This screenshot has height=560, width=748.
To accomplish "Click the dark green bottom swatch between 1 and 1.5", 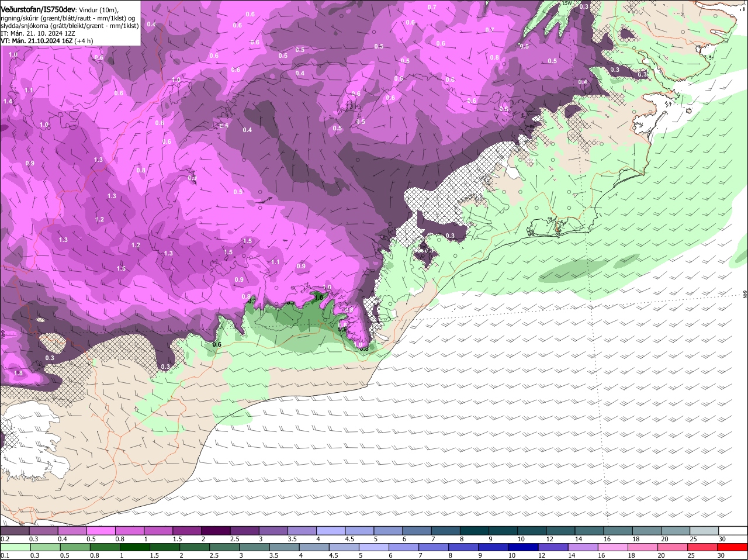I will tap(135, 547).
